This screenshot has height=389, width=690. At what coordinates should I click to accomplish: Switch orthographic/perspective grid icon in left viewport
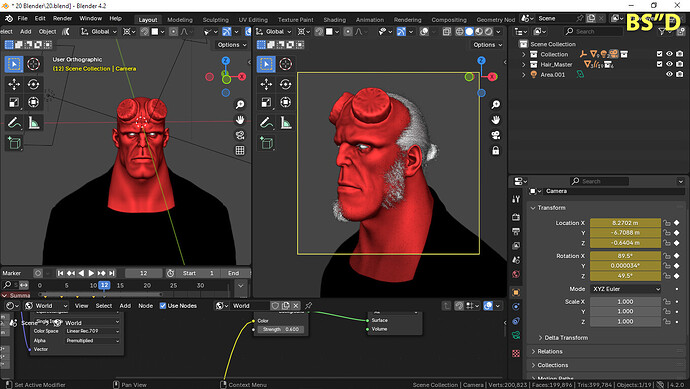point(240,150)
